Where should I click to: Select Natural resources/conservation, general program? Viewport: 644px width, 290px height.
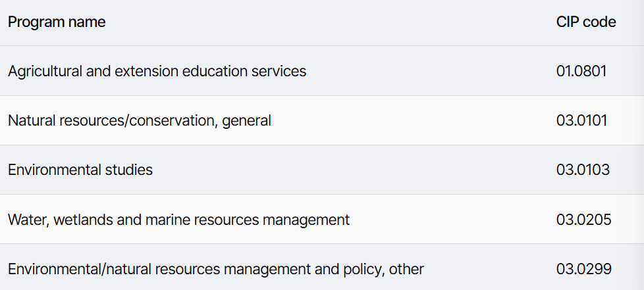(140, 120)
